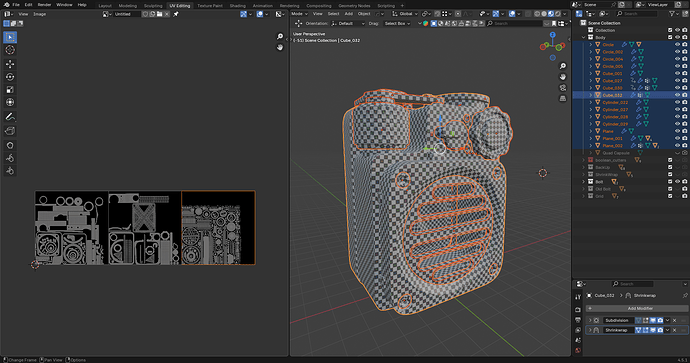
Task: Activate the Move tool in UV editor
Action: (x=10, y=64)
